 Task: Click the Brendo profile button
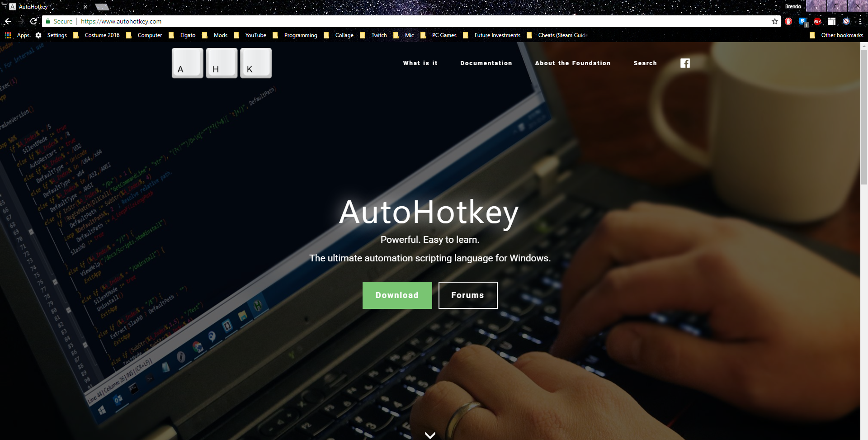pyautogui.click(x=793, y=6)
